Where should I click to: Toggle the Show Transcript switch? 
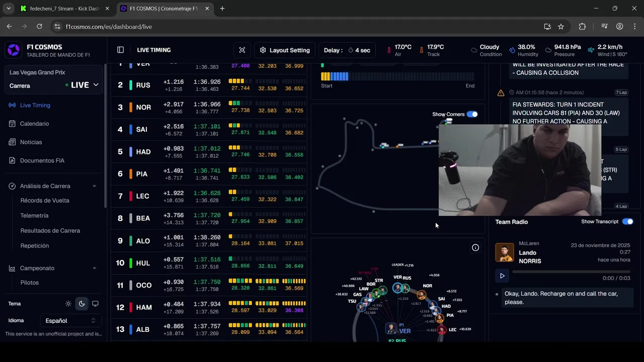tap(627, 222)
